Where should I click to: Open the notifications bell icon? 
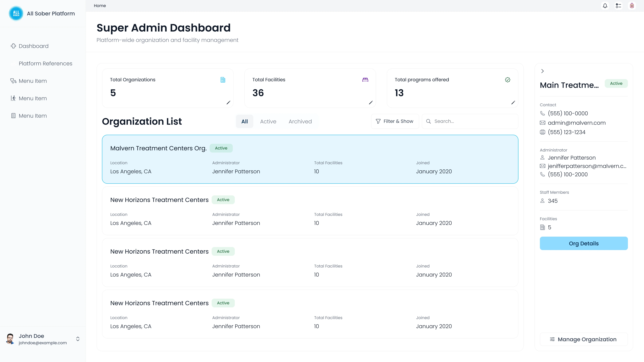click(605, 6)
